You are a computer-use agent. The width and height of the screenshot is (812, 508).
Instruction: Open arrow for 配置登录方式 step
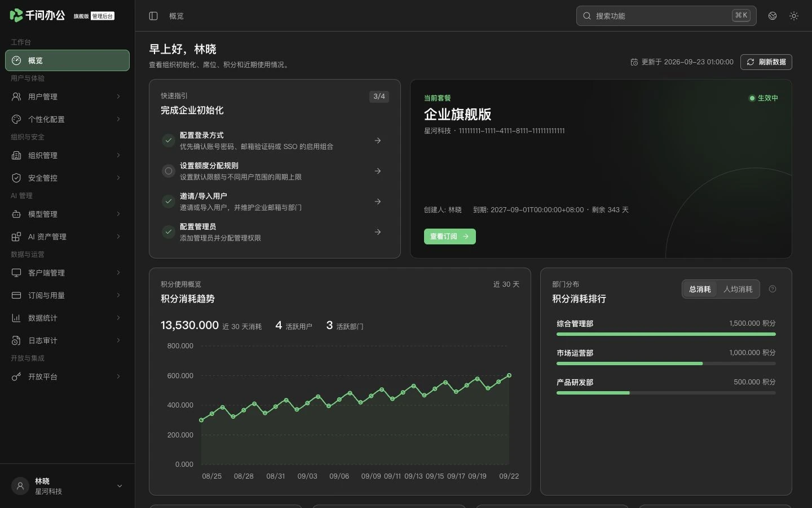pyautogui.click(x=378, y=141)
